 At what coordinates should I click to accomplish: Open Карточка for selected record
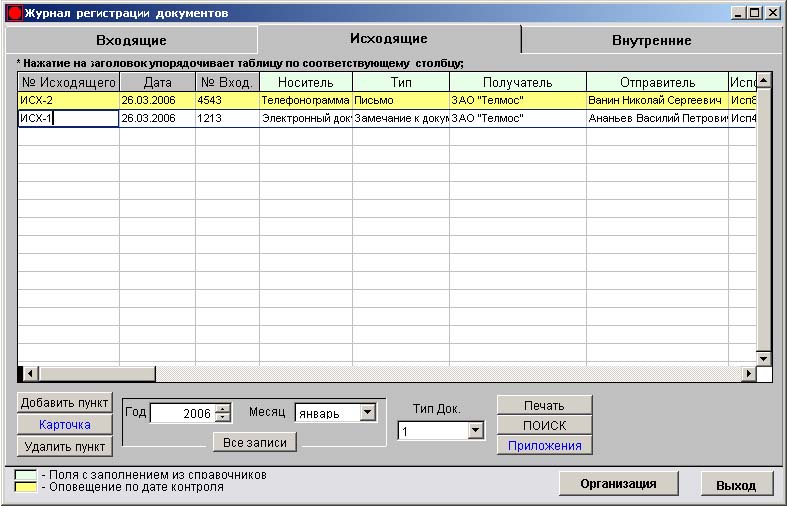pos(65,425)
